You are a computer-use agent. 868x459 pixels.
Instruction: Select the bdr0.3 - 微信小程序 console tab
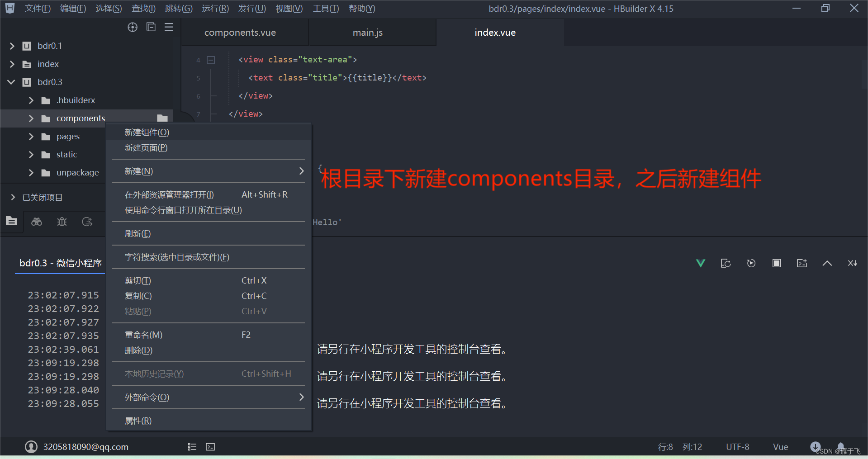pos(61,263)
